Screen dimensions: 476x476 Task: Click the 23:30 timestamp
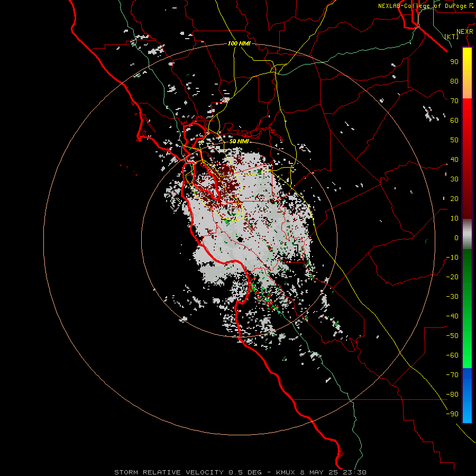coord(354,472)
